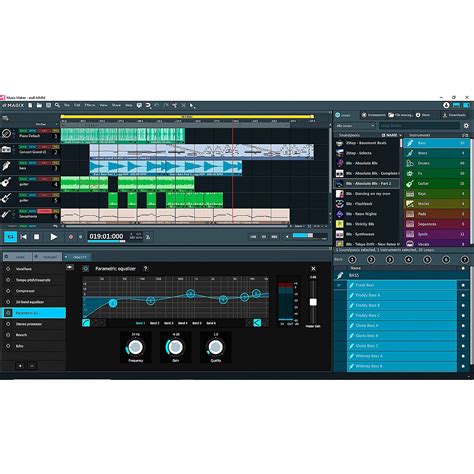Image resolution: width=474 pixels, height=474 pixels.
Task: Enable the 10-band equalizer toggle
Action: click(x=8, y=302)
